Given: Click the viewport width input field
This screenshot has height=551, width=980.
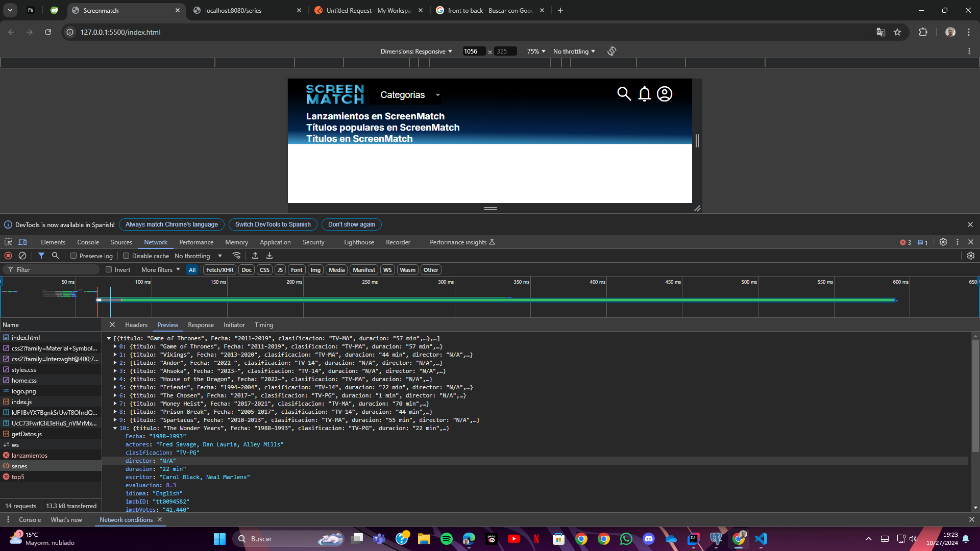Looking at the screenshot, I should (474, 52).
